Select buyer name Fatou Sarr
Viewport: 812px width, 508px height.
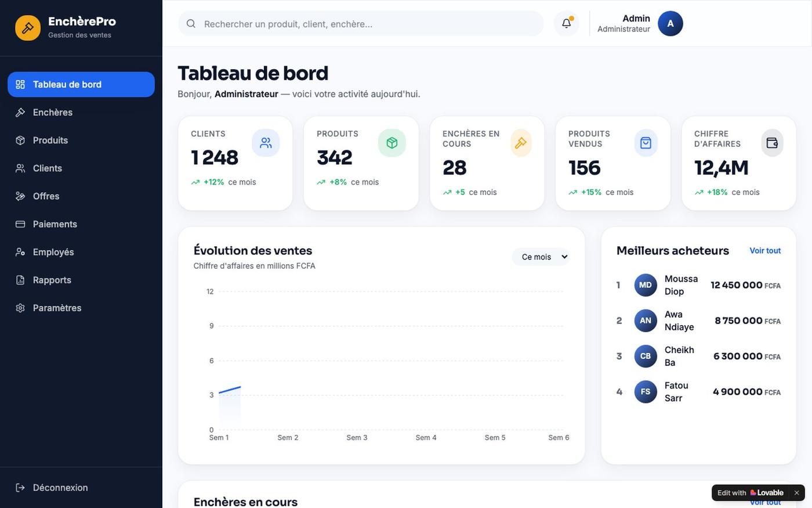(676, 392)
